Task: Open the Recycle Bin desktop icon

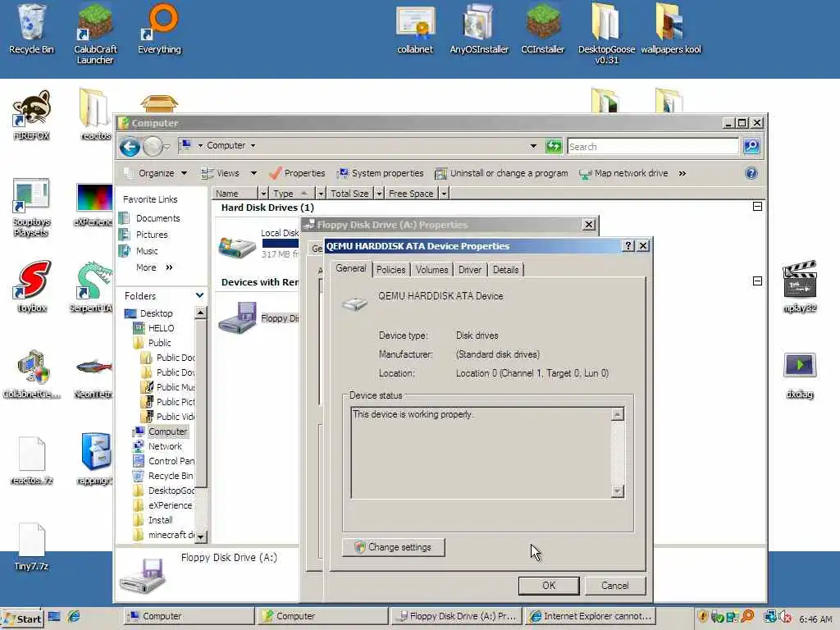Action: point(31,30)
